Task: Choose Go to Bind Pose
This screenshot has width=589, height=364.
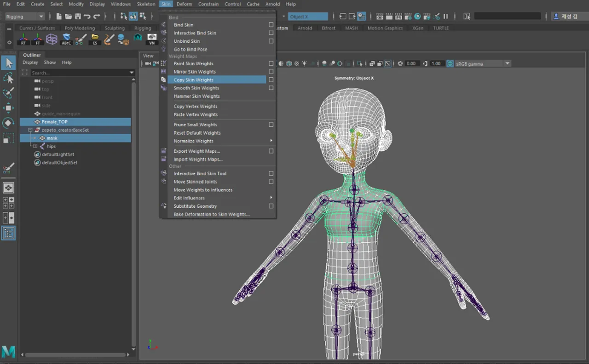Action: tap(190, 49)
